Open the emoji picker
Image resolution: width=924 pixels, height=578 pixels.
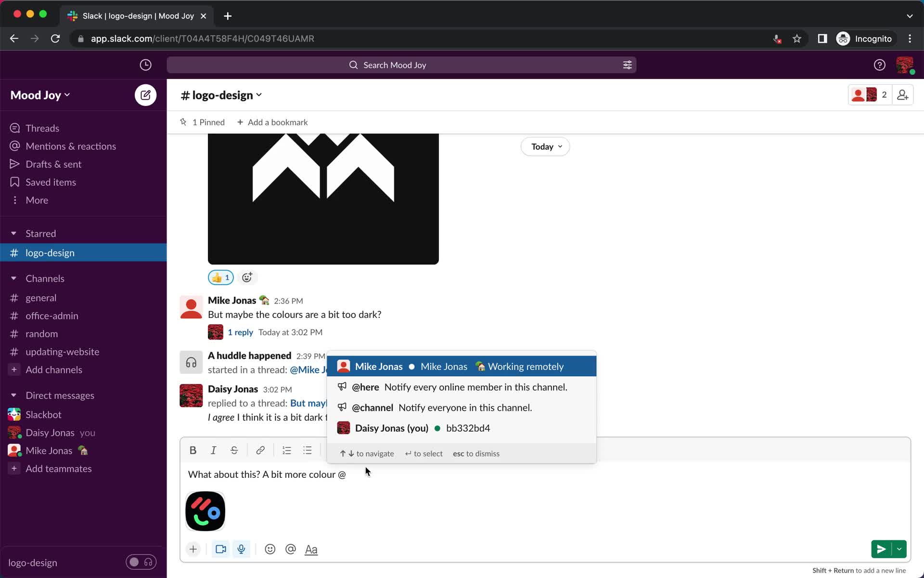[x=270, y=549]
